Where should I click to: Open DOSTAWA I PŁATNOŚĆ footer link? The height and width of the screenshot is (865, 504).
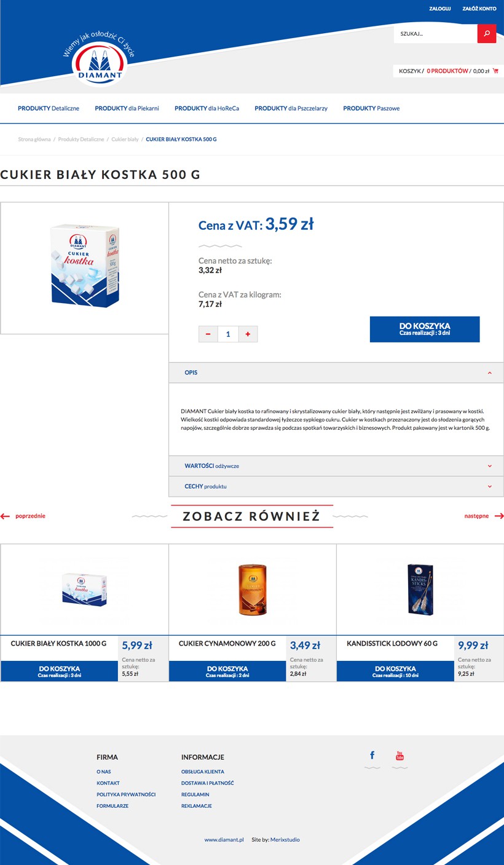click(207, 783)
